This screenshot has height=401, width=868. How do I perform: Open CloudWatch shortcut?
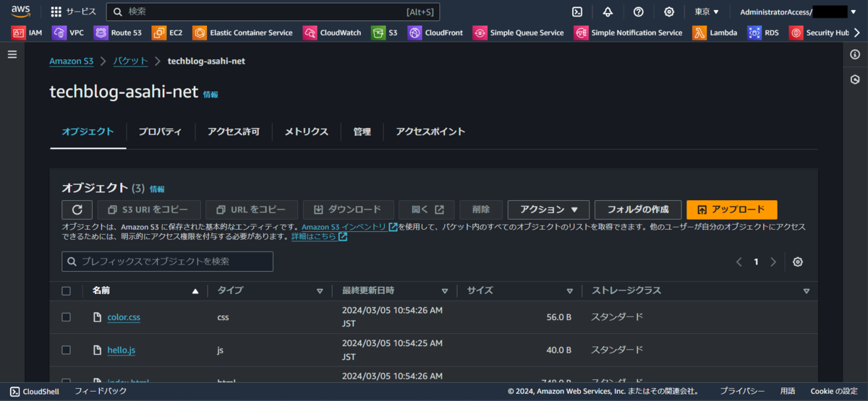point(331,33)
